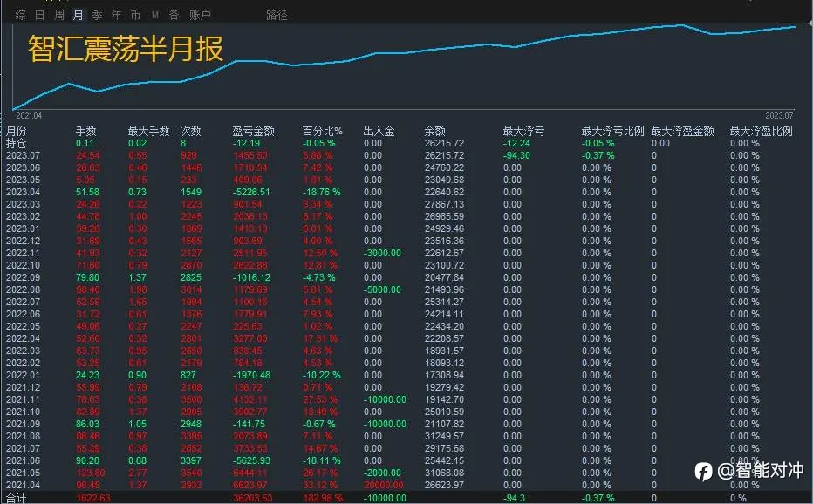Viewport: 813px width, 504px height.
Task: Click the -5625.93 loss amount value
Action: (x=251, y=460)
